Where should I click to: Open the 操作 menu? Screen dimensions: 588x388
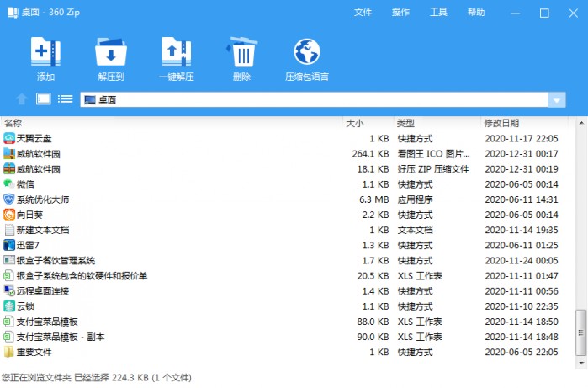401,13
